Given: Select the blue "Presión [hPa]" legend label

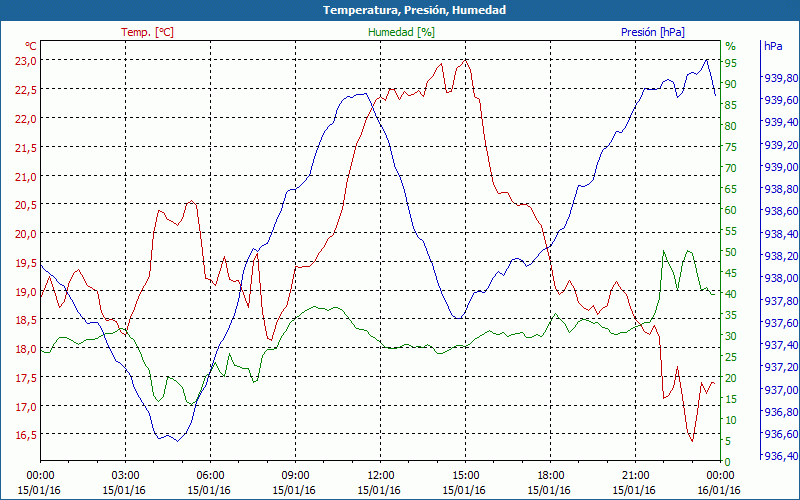Looking at the screenshot, I should 653,32.
